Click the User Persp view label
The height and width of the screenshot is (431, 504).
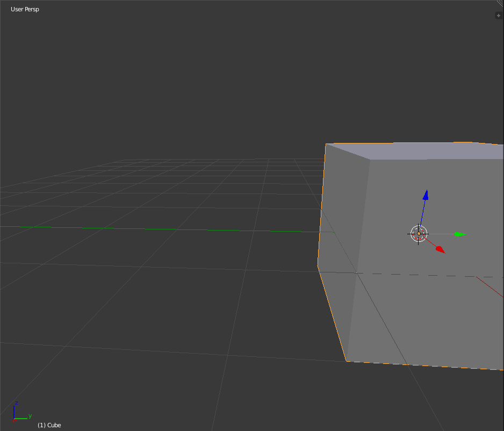25,9
